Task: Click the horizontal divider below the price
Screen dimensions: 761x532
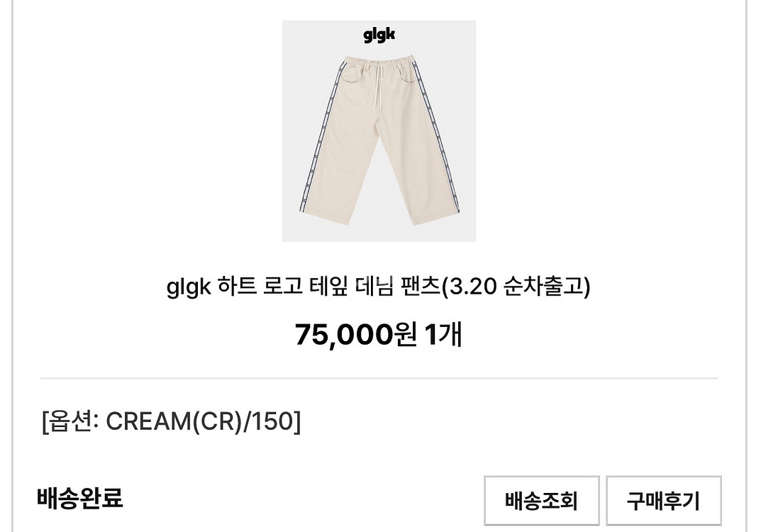Action: tap(379, 377)
